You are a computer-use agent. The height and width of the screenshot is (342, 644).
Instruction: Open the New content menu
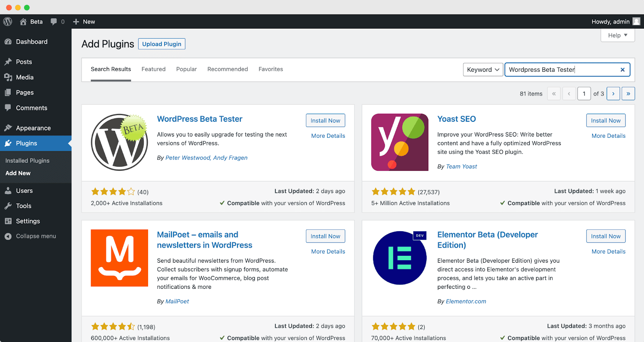coord(84,22)
